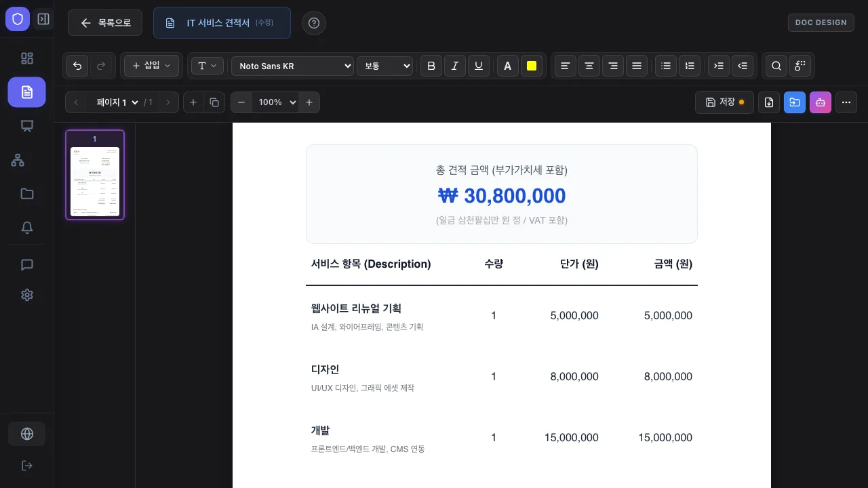This screenshot has height=488, width=868.
Task: Toggle underline formatting
Action: tap(479, 66)
